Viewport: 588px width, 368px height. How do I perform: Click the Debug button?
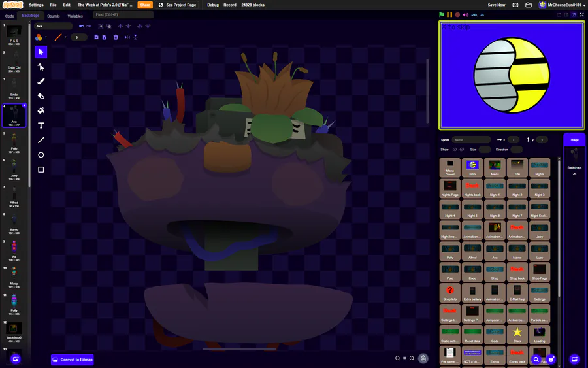(x=212, y=5)
